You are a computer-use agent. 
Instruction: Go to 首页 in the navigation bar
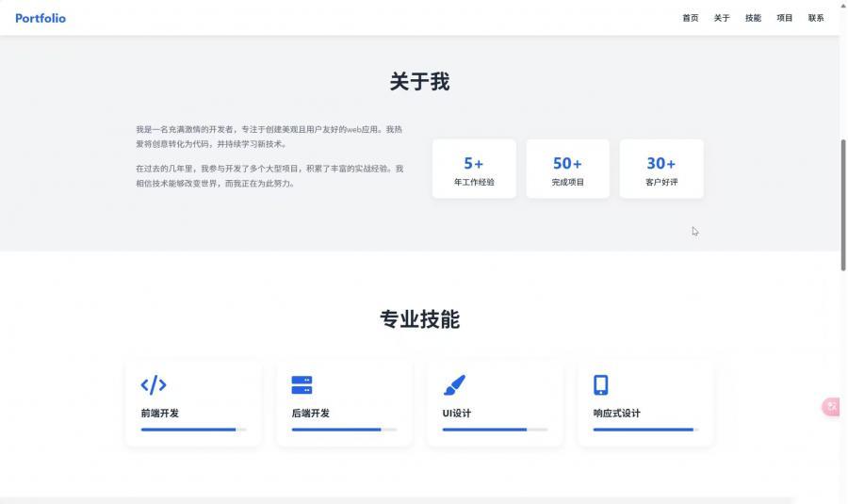coord(691,18)
